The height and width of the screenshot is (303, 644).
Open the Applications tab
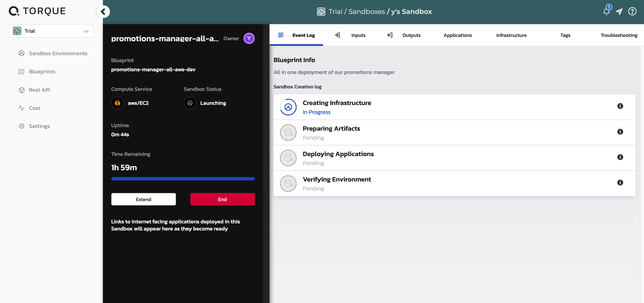(x=458, y=35)
